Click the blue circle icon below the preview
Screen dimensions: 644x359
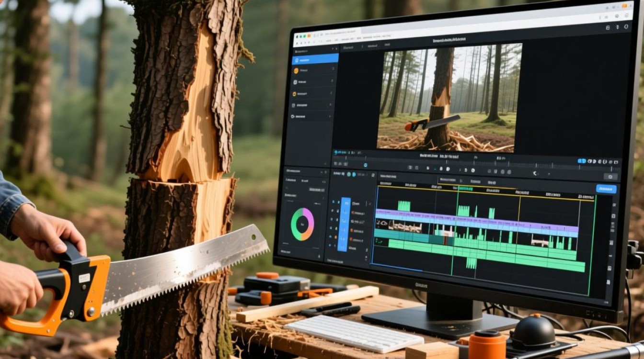click(x=366, y=165)
